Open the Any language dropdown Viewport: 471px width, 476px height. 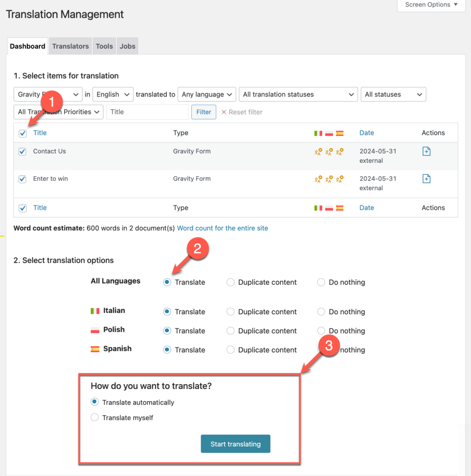click(x=207, y=94)
